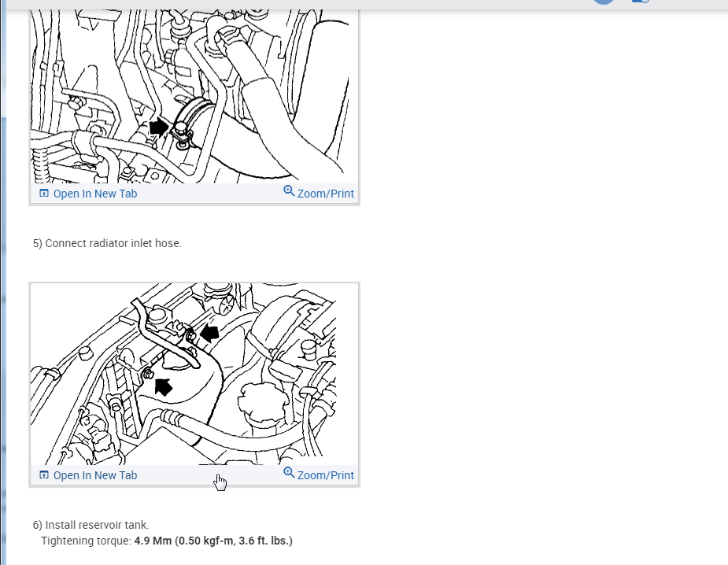
Task: Click the hose clamp illustration thumbnail
Action: pyautogui.click(x=194, y=96)
